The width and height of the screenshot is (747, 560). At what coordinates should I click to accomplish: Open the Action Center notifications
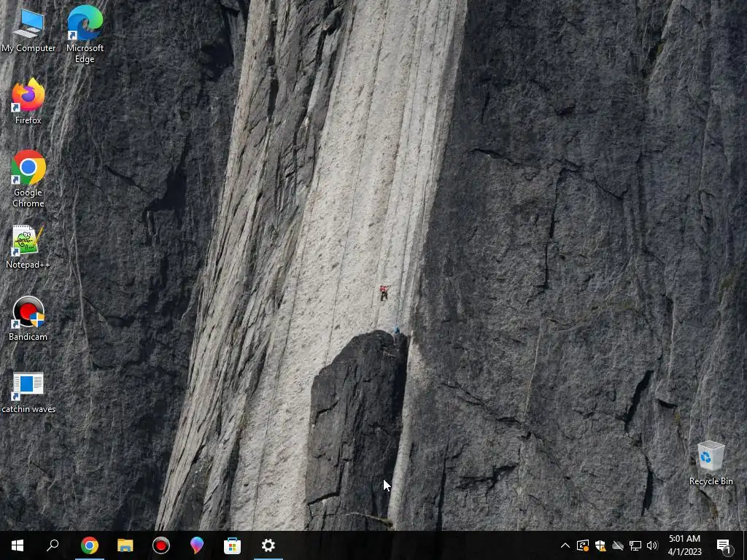pyautogui.click(x=723, y=545)
